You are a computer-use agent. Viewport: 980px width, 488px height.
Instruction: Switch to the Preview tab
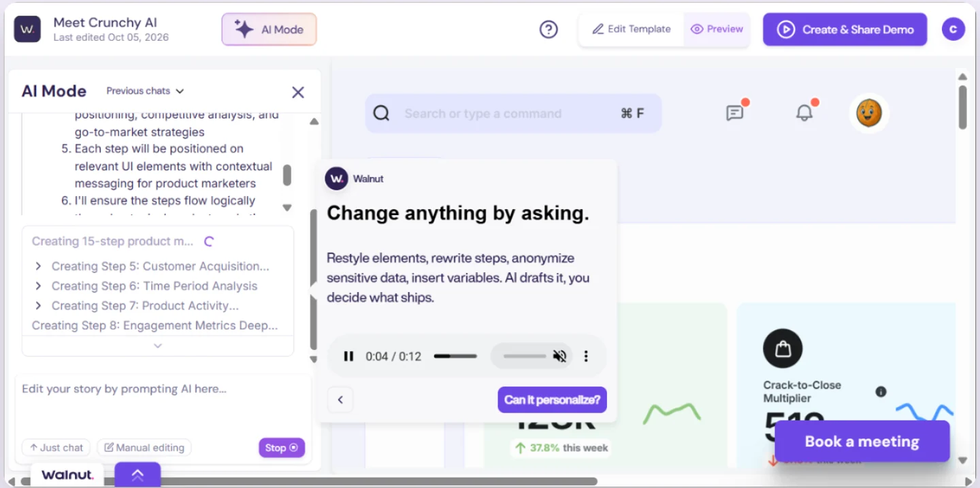pos(717,29)
